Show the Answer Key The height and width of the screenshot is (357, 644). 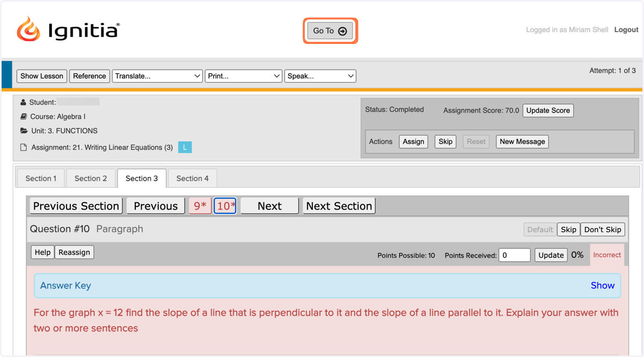point(602,286)
